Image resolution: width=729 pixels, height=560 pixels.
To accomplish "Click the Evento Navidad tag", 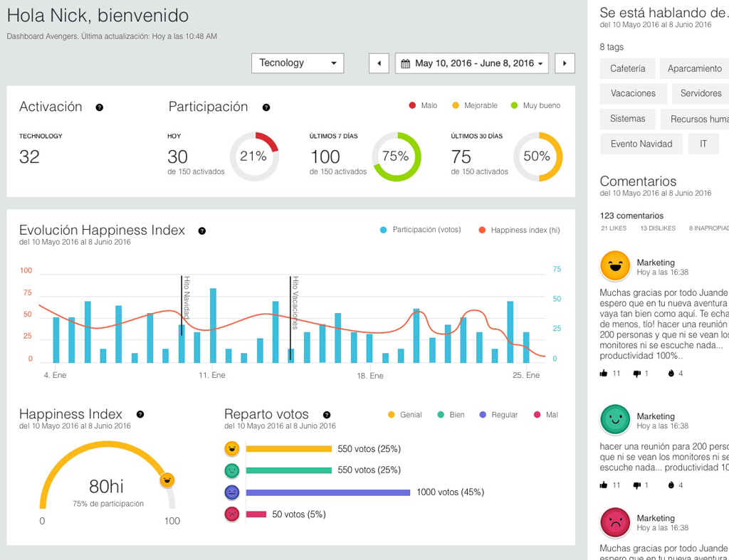I will pyautogui.click(x=641, y=144).
